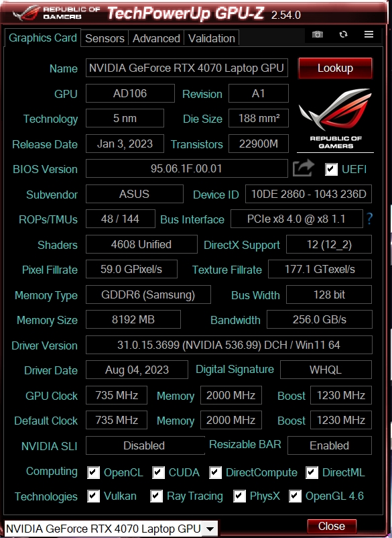Viewport: 392px width, 538px height.
Task: Click the Republic of Gamers logo image
Action: click(x=335, y=119)
